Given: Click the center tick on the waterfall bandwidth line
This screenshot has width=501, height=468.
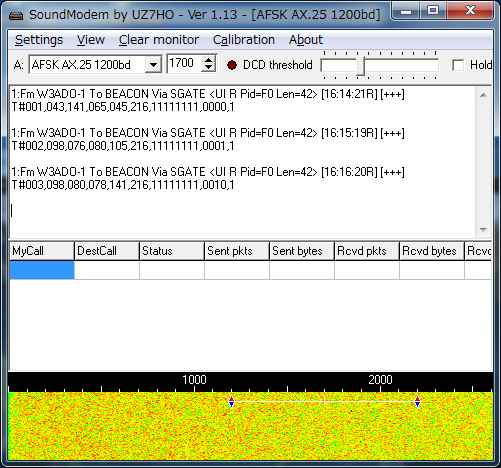Looking at the screenshot, I should click(x=324, y=401).
